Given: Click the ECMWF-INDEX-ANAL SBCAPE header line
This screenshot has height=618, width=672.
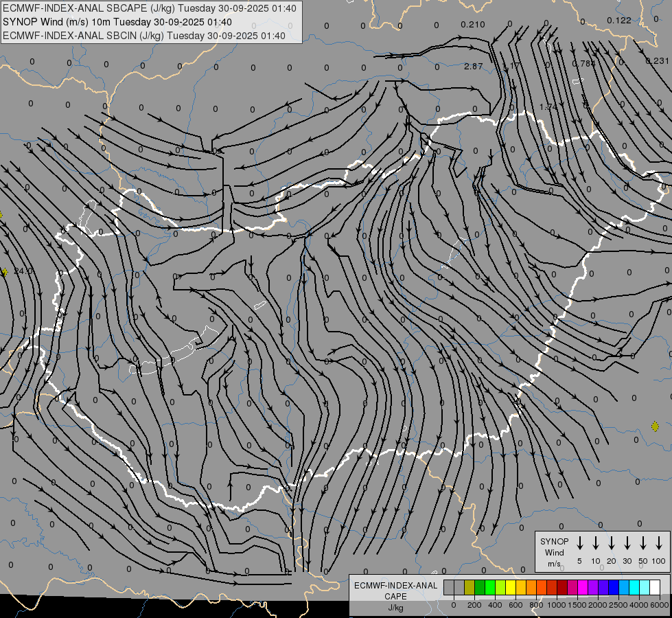Looking at the screenshot, I should (x=149, y=8).
